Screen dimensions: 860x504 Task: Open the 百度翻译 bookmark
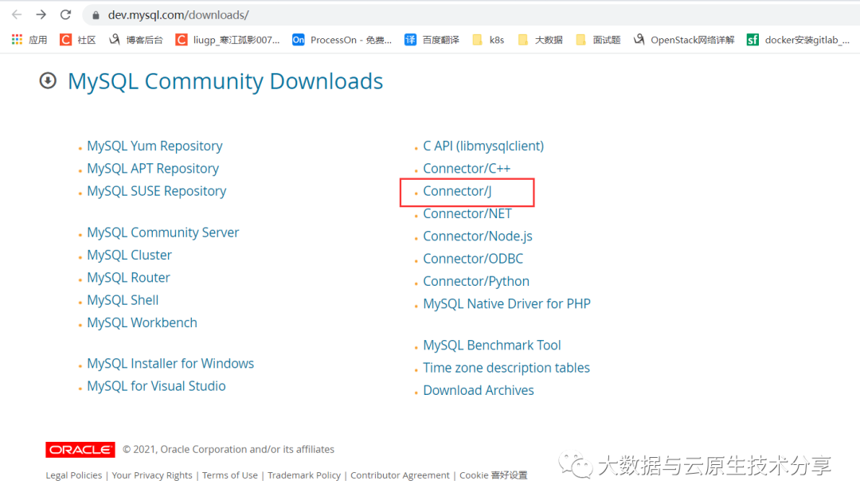click(432, 40)
